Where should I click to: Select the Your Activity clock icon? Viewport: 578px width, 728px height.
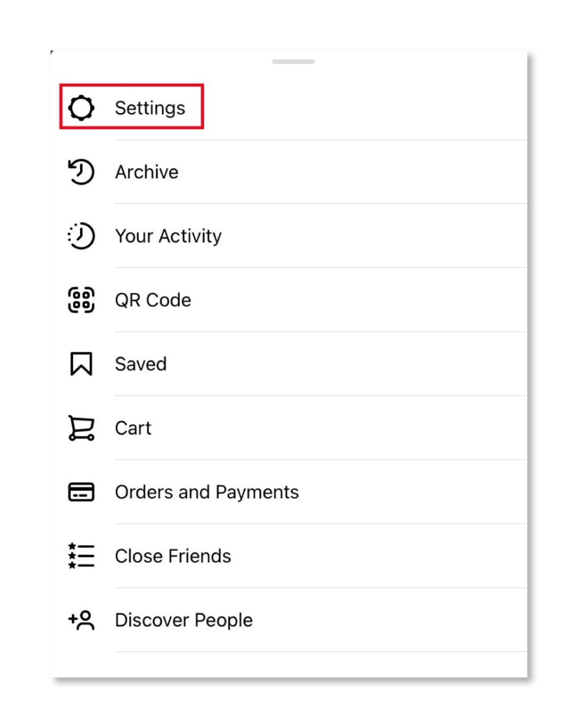click(x=81, y=235)
